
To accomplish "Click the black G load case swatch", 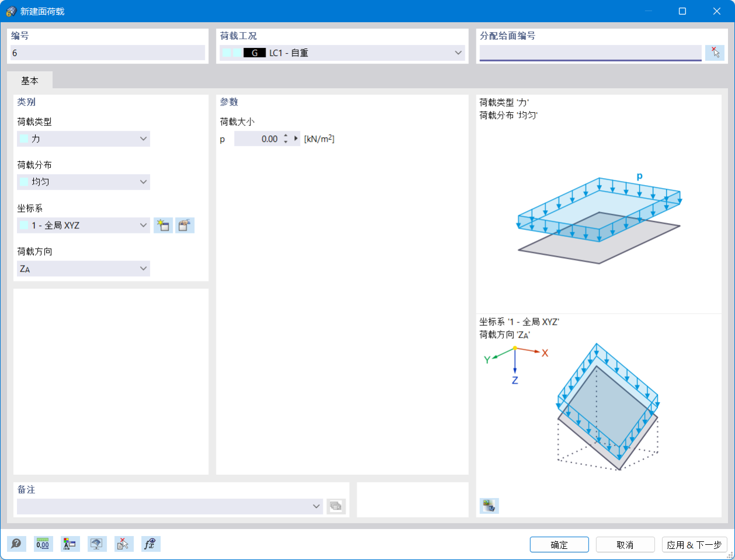I will [255, 53].
